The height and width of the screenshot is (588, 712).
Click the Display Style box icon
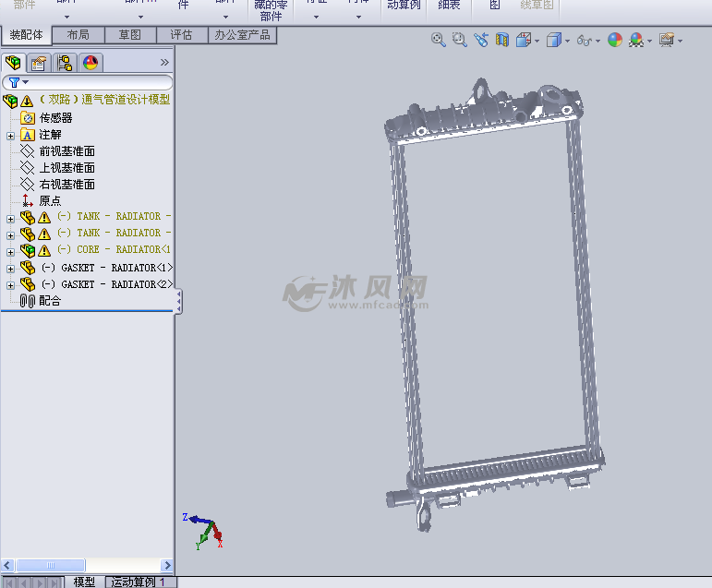pyautogui.click(x=554, y=40)
